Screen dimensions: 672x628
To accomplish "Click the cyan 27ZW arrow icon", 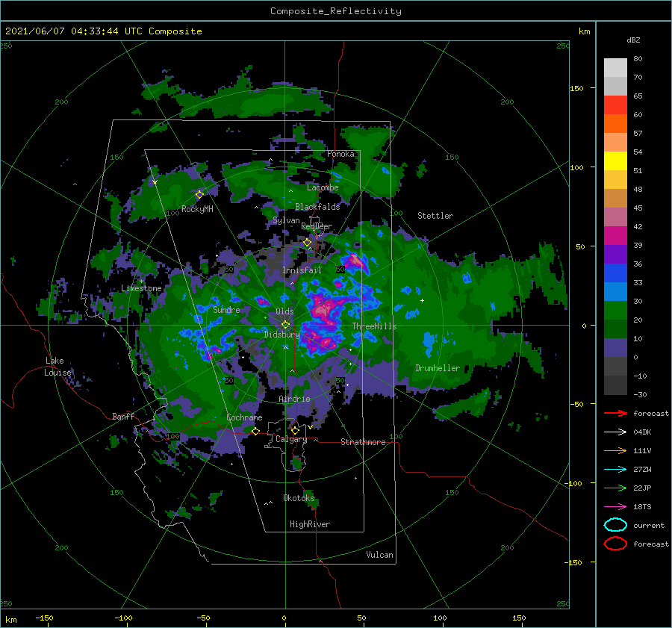I will (x=615, y=470).
